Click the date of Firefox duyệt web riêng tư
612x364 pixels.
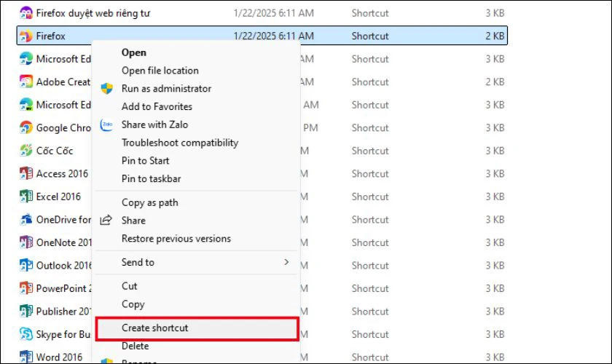click(274, 13)
